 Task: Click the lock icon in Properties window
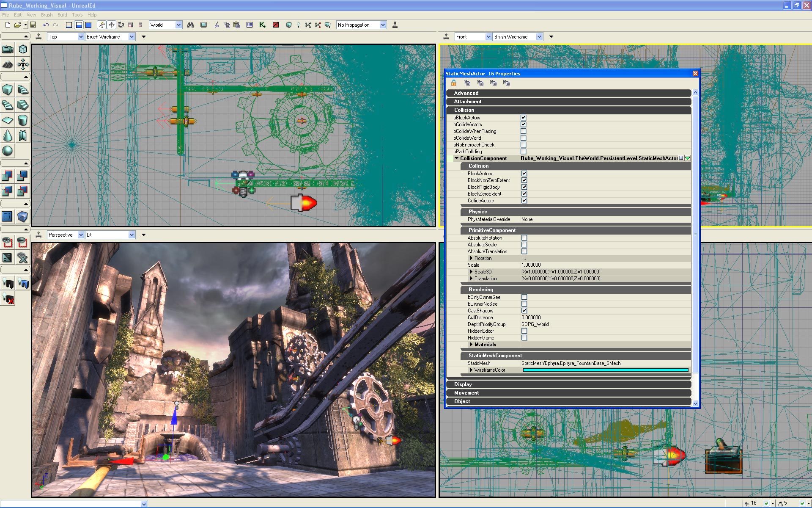tap(454, 83)
